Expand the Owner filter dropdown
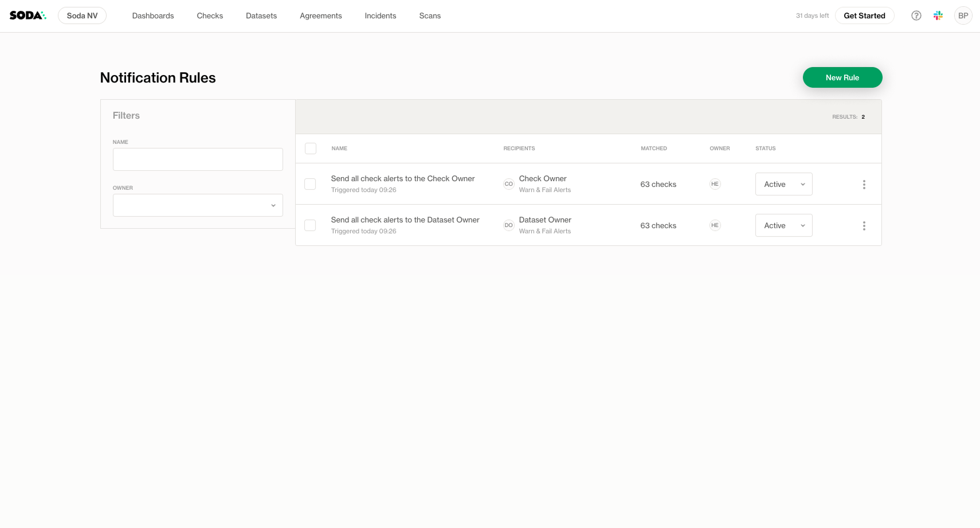The width and height of the screenshot is (980, 528). point(198,205)
